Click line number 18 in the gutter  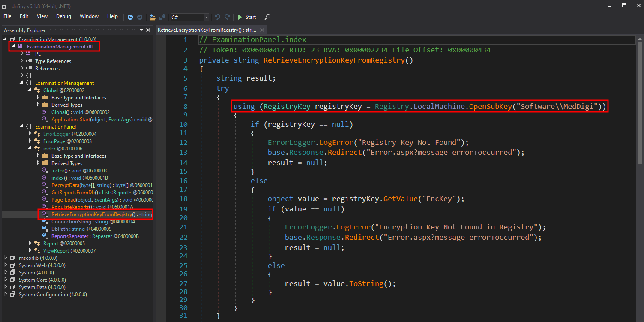183,199
